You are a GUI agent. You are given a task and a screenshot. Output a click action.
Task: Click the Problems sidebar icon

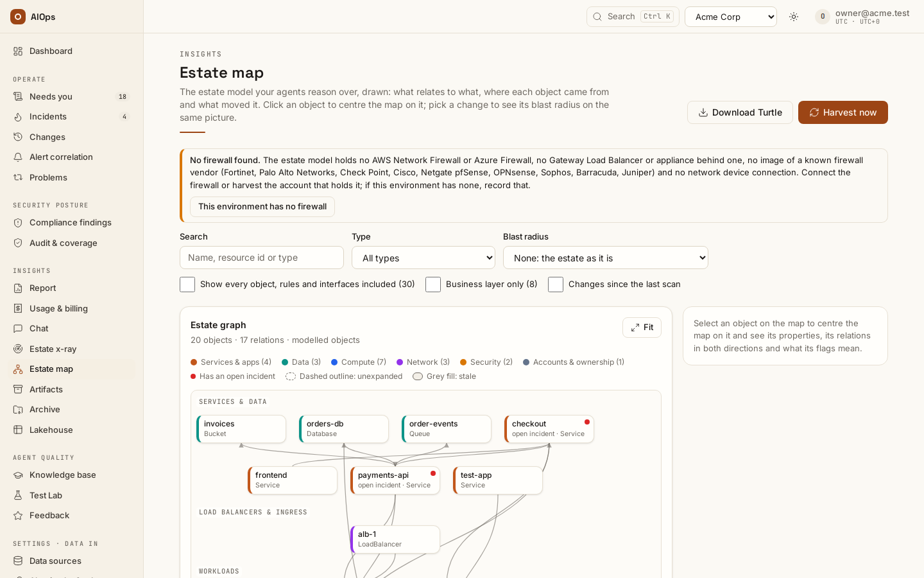18,177
